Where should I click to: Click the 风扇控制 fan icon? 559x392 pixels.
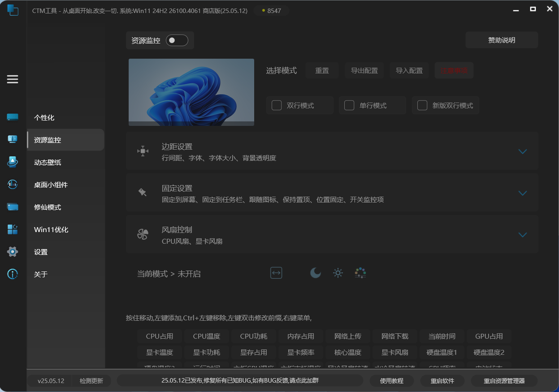pos(143,234)
